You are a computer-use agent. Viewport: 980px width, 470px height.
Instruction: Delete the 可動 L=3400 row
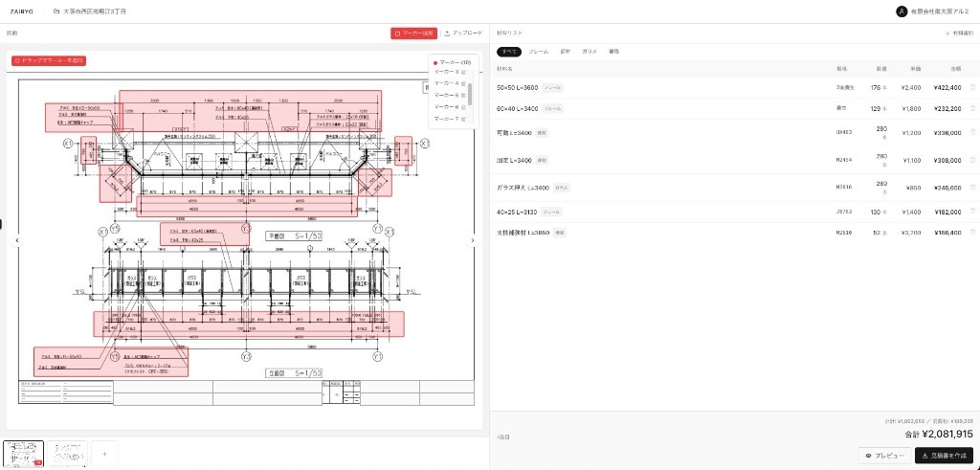tap(972, 132)
